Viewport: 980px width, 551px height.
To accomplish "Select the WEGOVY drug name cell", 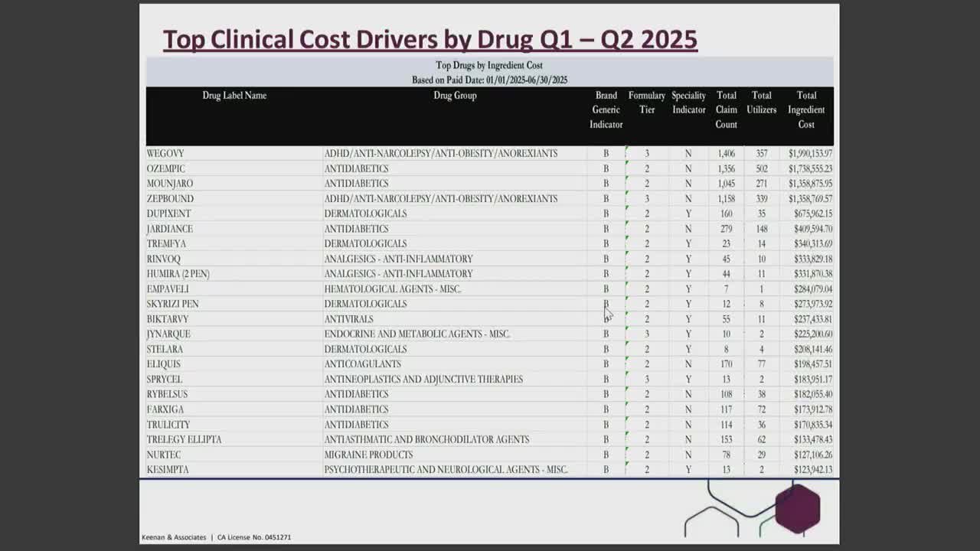I will pos(165,154).
